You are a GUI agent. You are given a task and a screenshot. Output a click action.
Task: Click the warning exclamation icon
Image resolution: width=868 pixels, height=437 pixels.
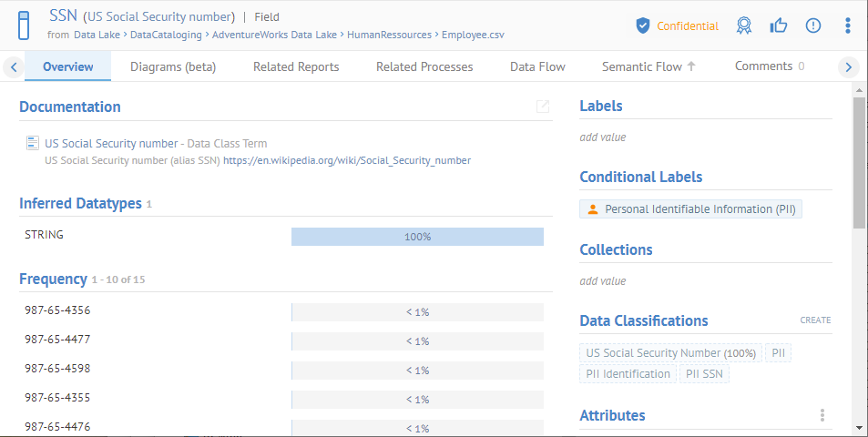coord(813,25)
